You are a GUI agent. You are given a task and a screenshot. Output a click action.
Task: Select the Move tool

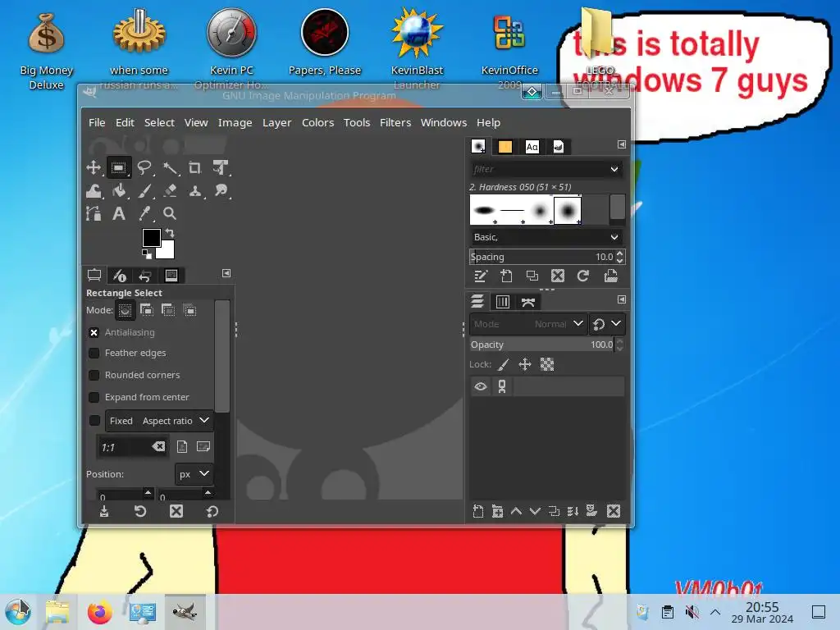[94, 167]
